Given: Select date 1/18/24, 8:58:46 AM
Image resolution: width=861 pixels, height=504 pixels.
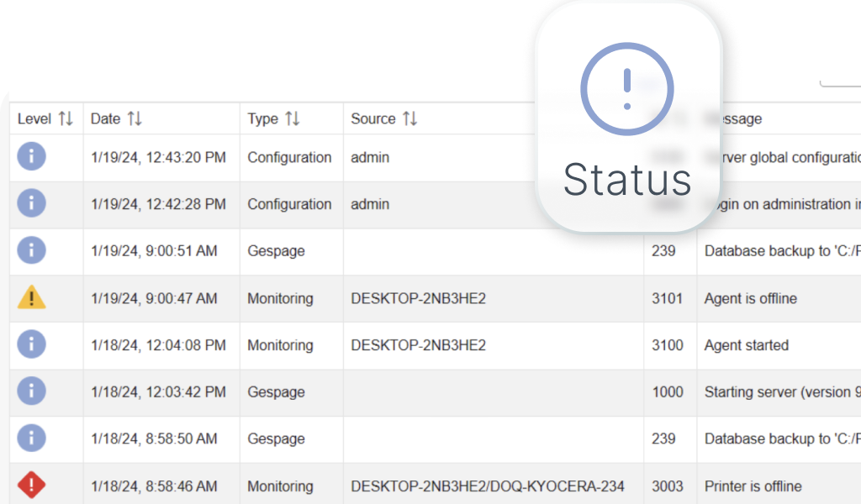Looking at the screenshot, I should tap(154, 486).
